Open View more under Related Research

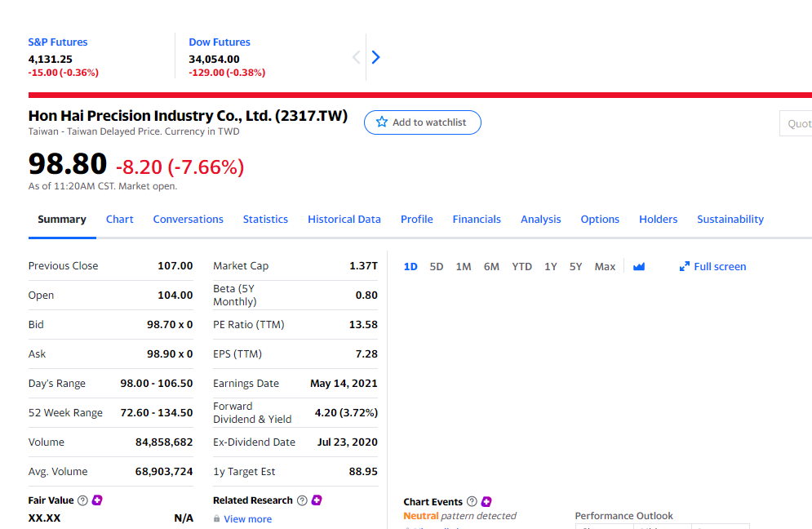(247, 519)
